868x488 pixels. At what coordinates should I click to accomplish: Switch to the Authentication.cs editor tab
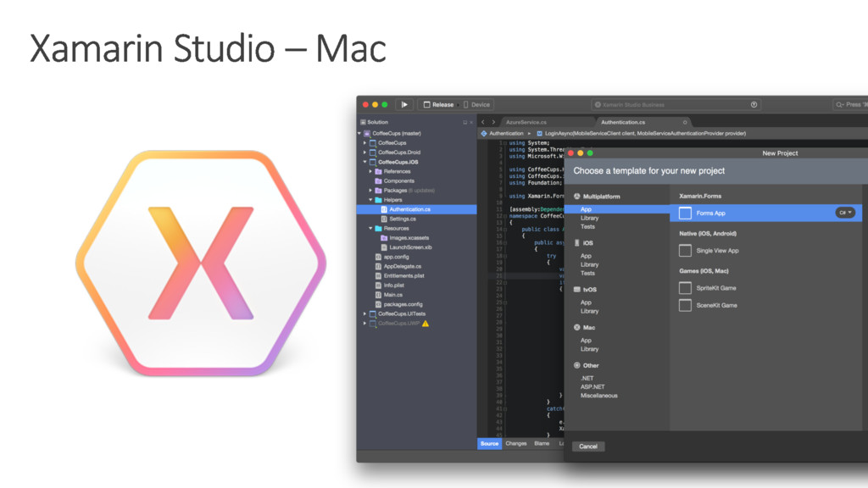623,122
